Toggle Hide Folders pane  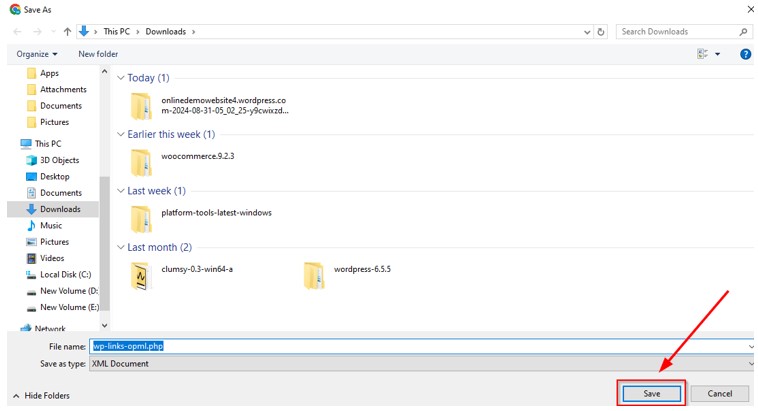click(41, 396)
